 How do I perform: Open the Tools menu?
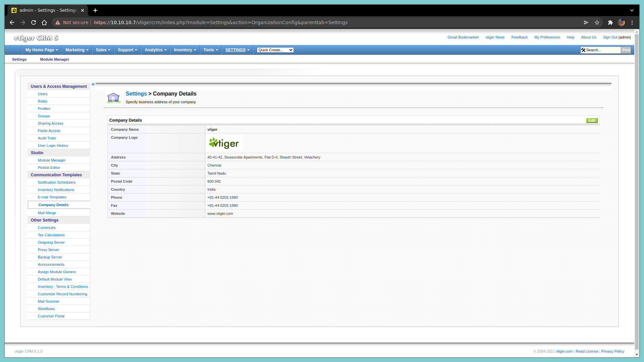[211, 50]
